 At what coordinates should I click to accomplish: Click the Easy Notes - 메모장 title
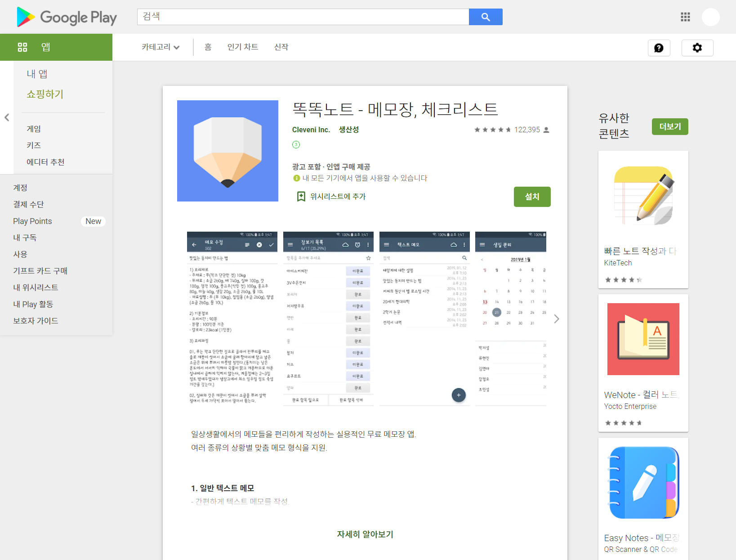click(642, 538)
